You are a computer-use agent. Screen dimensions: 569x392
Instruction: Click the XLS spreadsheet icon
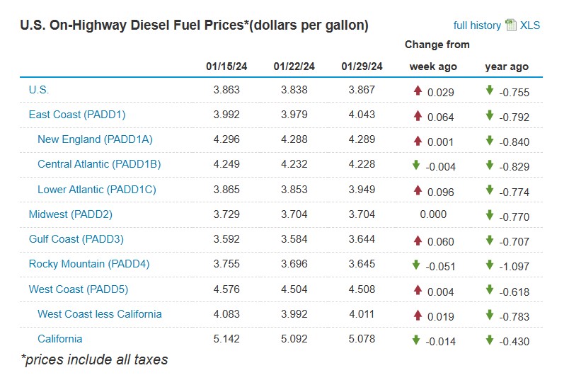(511, 25)
